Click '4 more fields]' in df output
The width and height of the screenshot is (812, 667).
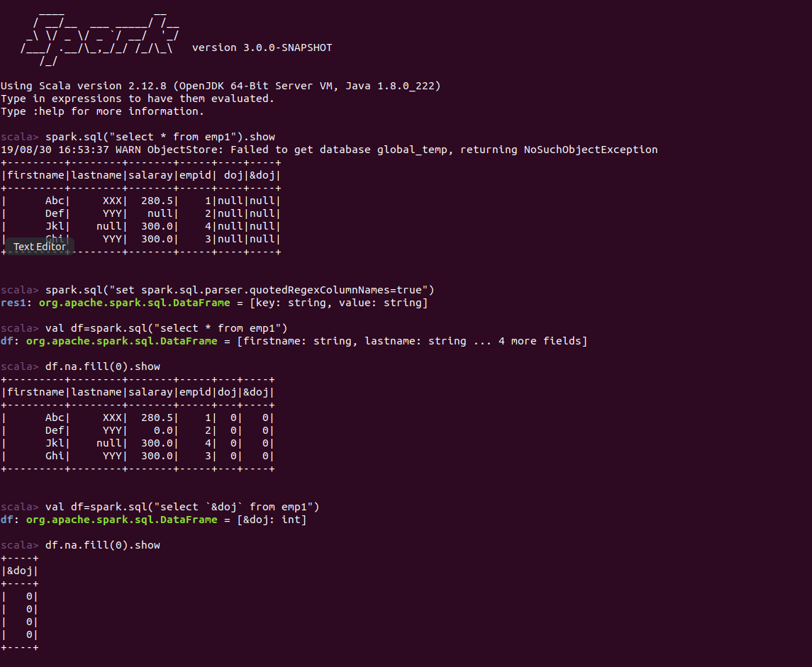pos(543,341)
